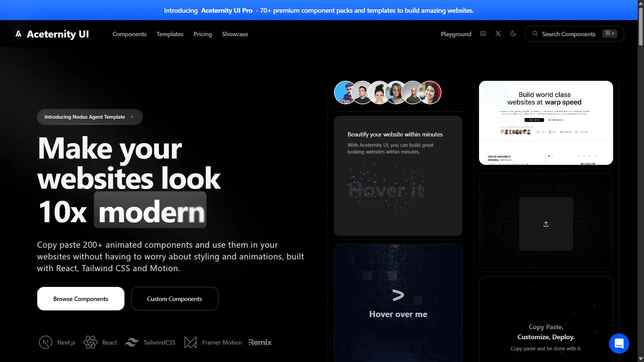Screen dimensions: 644x362
Task: Click the React logo icon
Action: pos(90,342)
